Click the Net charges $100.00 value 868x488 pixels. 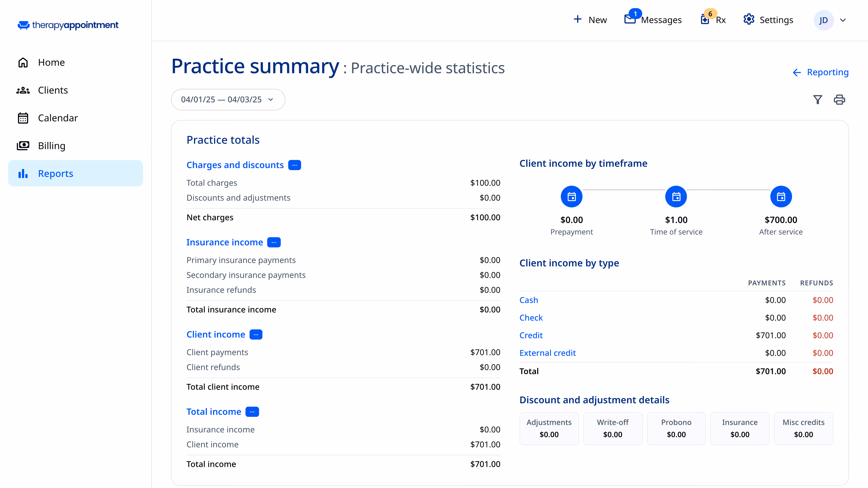(485, 218)
